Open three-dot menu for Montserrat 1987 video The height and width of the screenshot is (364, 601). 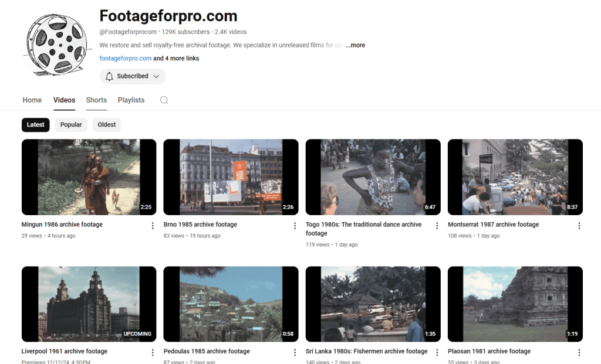[579, 226]
